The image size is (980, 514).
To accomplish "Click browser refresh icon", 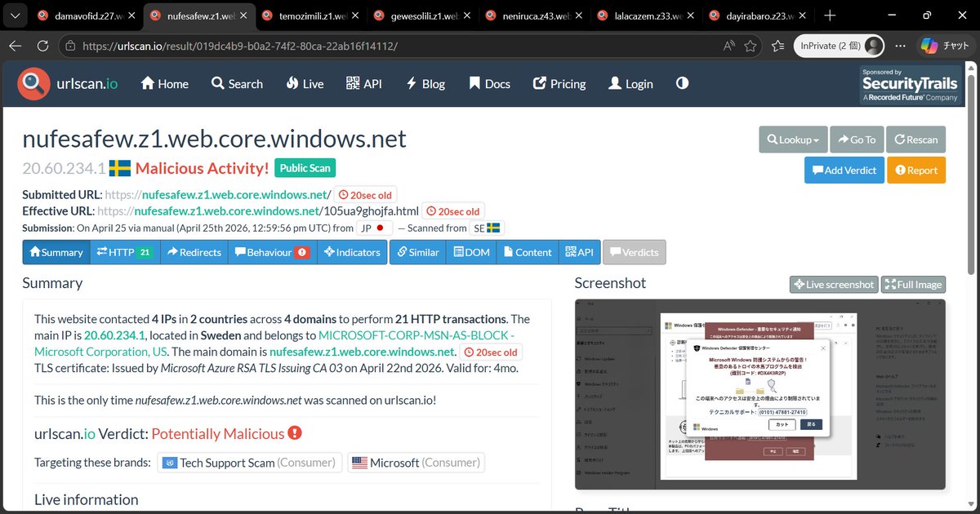I will coord(42,46).
